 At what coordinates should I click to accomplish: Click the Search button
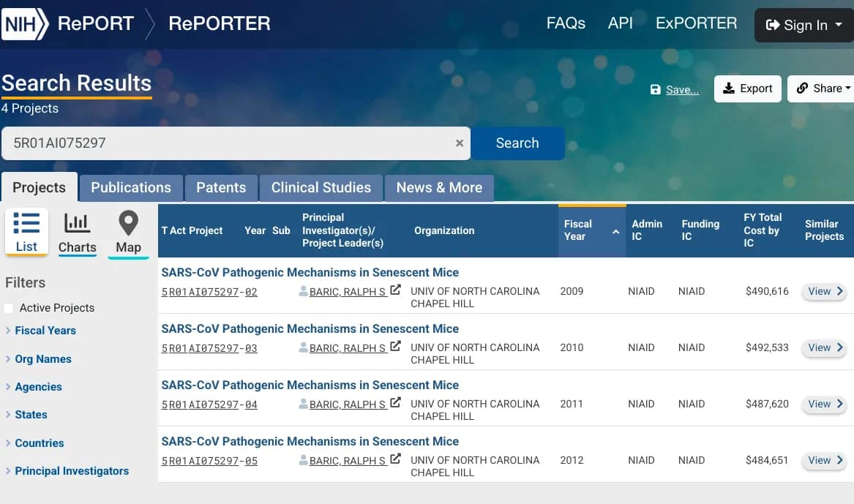click(x=517, y=143)
